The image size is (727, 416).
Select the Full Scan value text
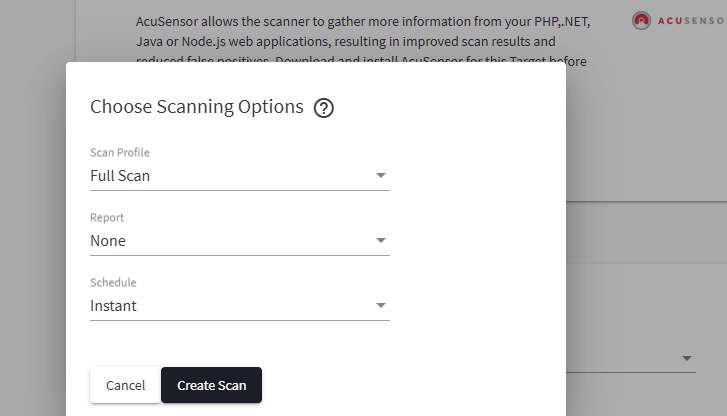click(x=120, y=176)
